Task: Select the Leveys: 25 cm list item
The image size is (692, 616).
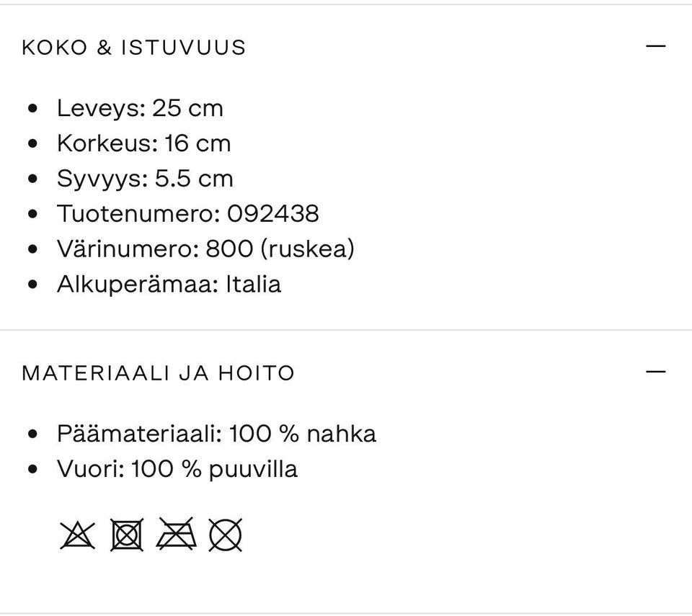Action: [x=141, y=107]
